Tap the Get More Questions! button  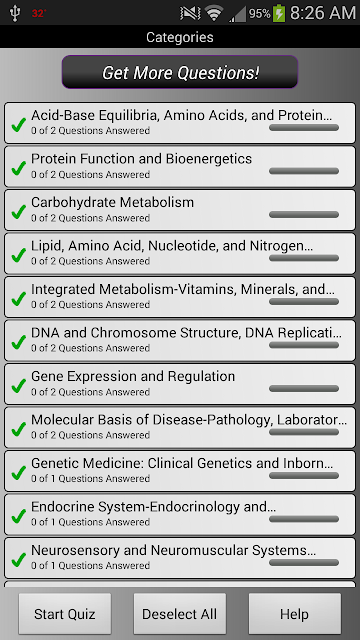[180, 72]
